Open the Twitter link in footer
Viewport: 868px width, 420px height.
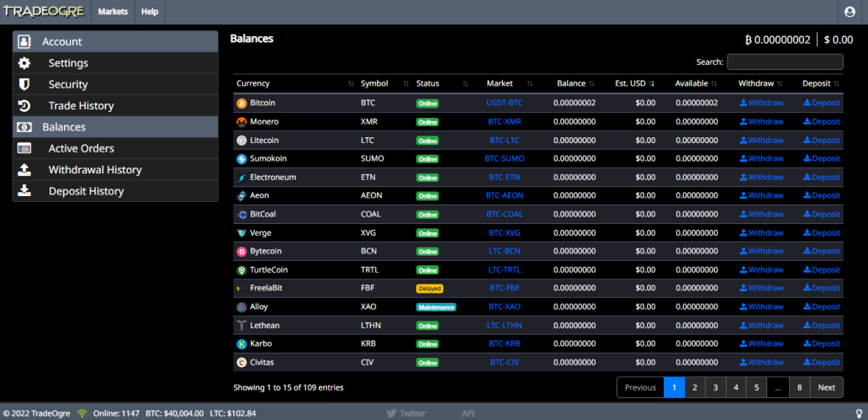click(x=405, y=413)
